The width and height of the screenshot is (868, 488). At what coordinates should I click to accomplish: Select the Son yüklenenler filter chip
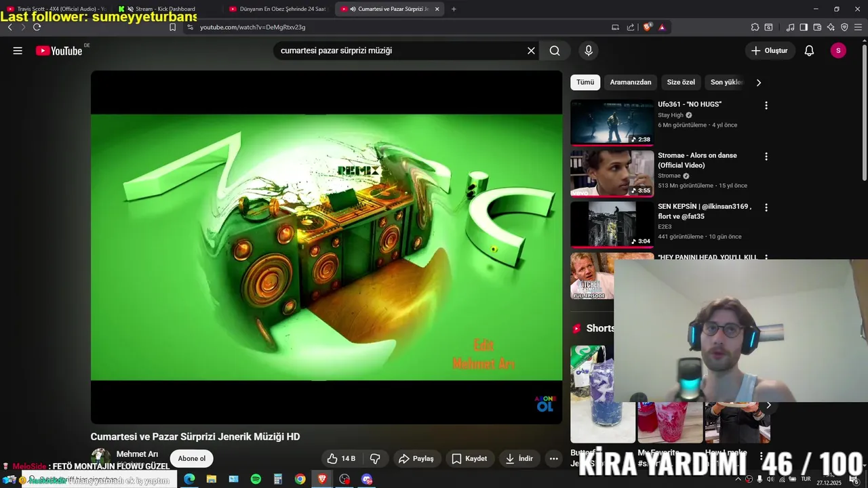pos(727,83)
